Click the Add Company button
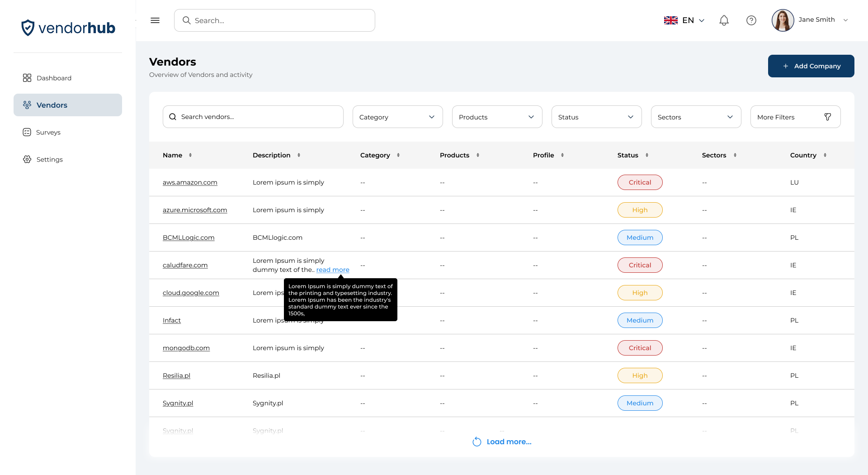868x475 pixels. tap(811, 66)
